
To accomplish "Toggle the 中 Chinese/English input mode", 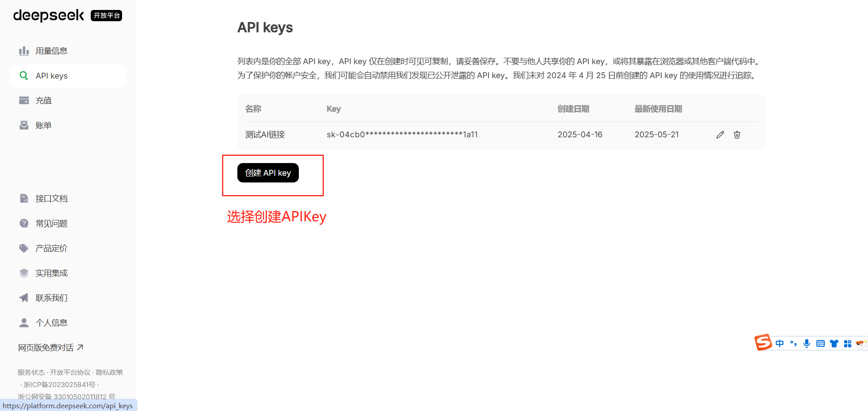I will tap(779, 344).
